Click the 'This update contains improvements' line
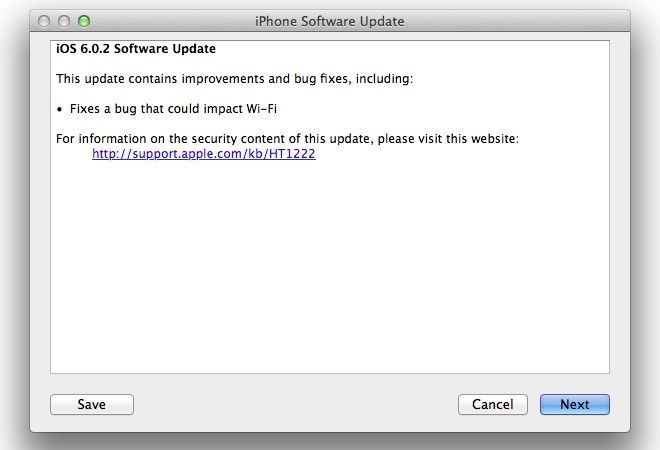The height and width of the screenshot is (450, 660). pos(234,78)
